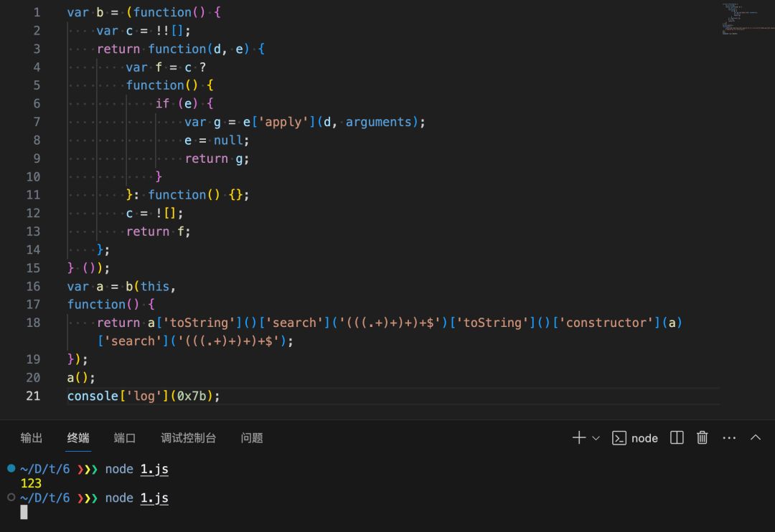The image size is (775, 532).
Task: Focus the terminal prompt at the cursor block
Action: coord(24,512)
